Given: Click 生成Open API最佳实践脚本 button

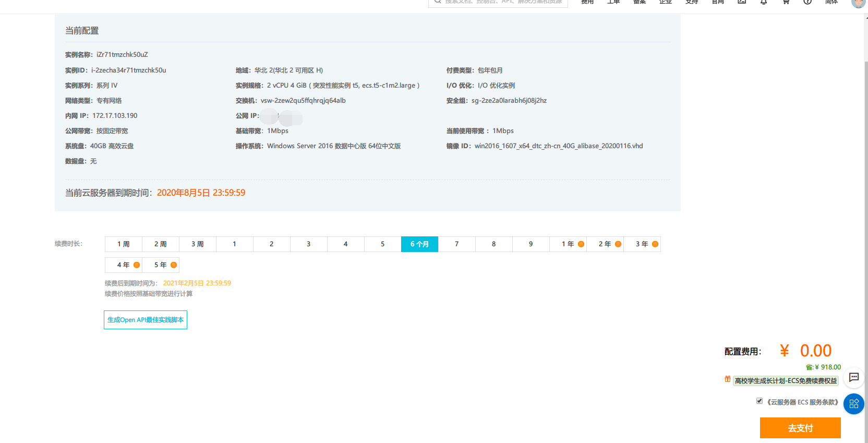Looking at the screenshot, I should [146, 320].
